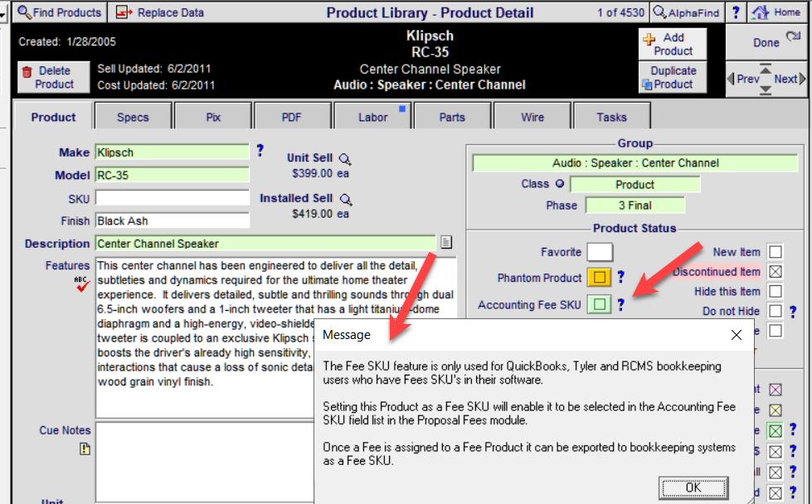The image size is (812, 504).
Task: Switch to the Product tab
Action: pyautogui.click(x=53, y=116)
